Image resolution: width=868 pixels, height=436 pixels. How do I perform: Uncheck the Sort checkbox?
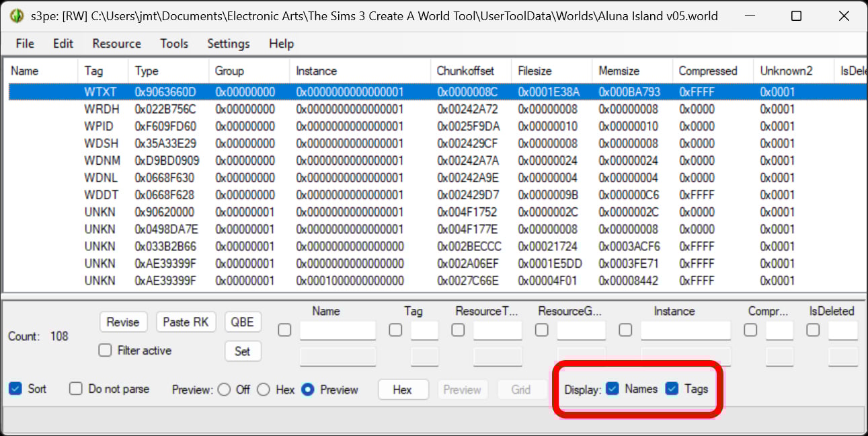[x=15, y=389]
